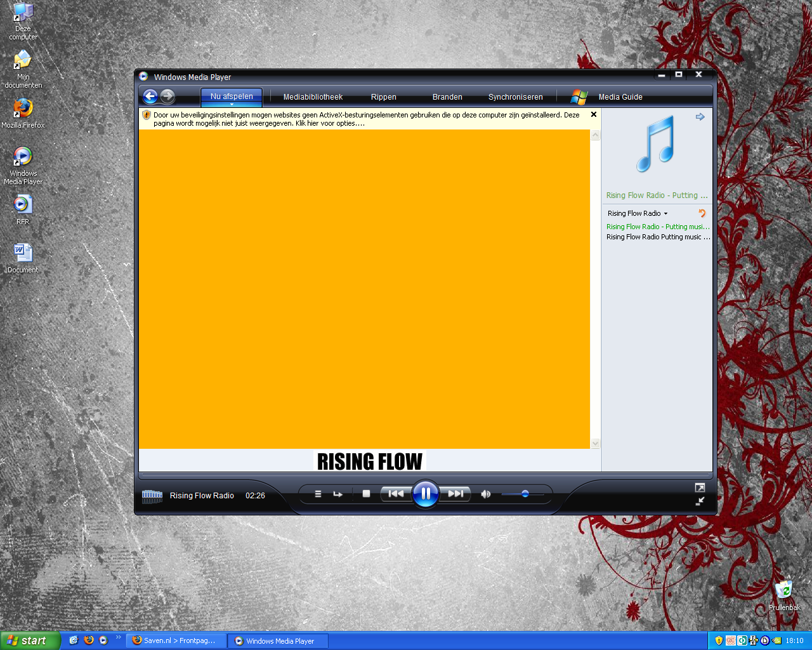Click the blue arrow above the music note

tap(700, 117)
